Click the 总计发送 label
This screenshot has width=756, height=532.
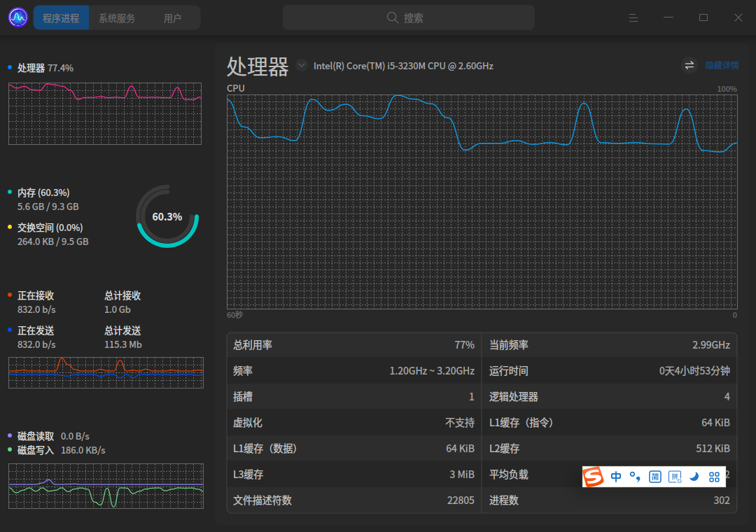(x=122, y=331)
